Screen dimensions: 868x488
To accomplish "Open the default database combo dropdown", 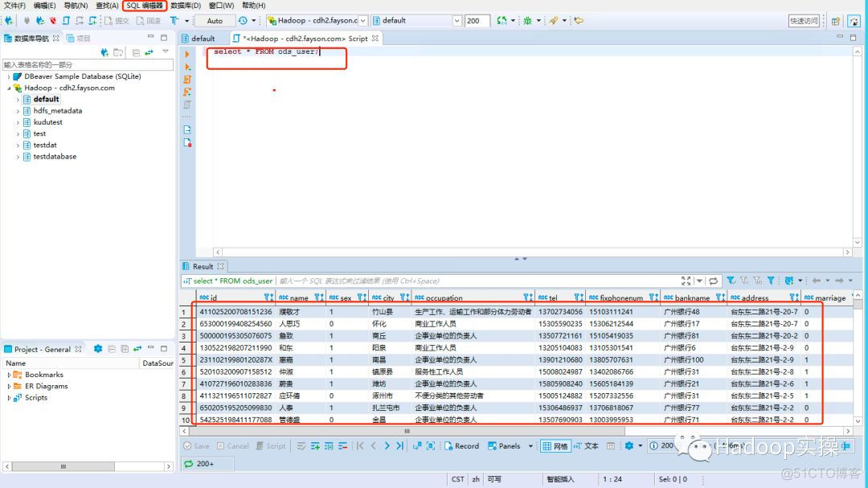I will 457,20.
